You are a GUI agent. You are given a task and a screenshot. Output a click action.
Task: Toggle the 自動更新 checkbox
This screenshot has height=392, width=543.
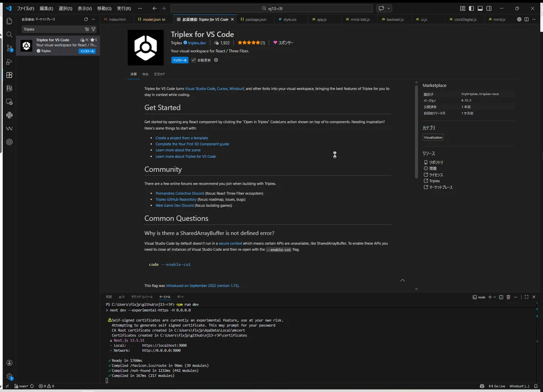point(194,60)
